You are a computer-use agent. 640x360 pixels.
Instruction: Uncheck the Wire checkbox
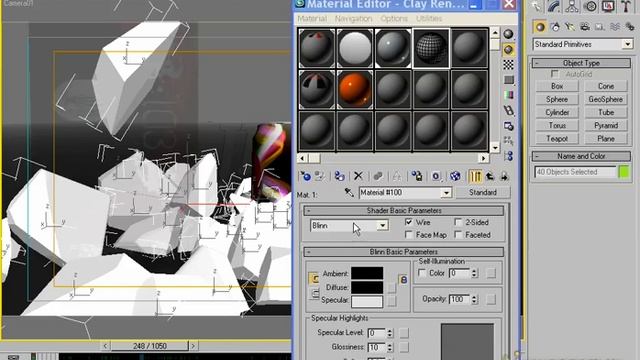pos(409,222)
